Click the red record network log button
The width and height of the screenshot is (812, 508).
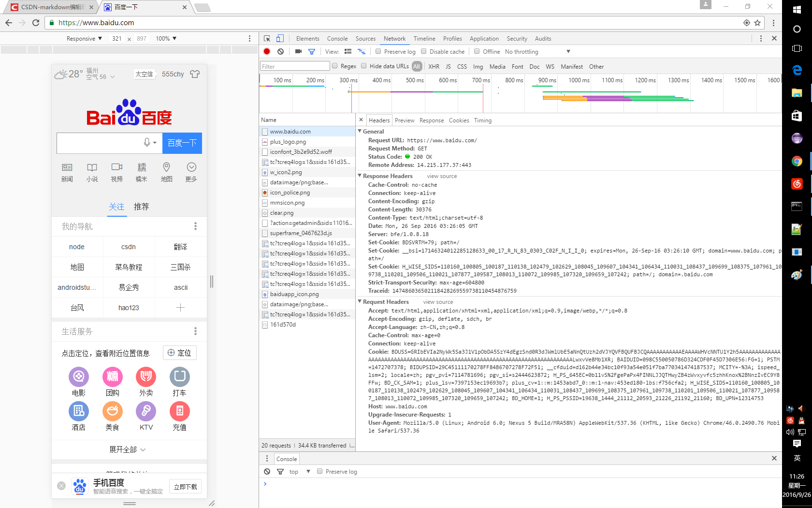pos(267,51)
